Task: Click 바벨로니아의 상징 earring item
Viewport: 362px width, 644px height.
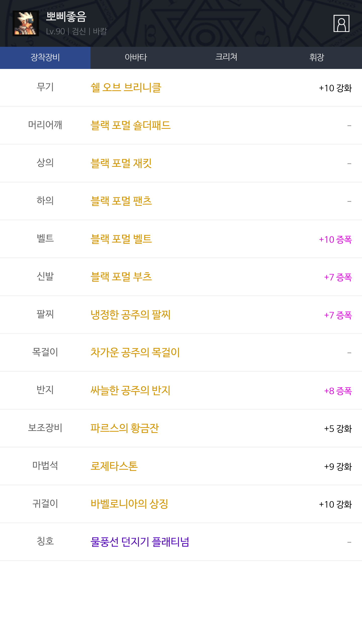Action: point(129,504)
